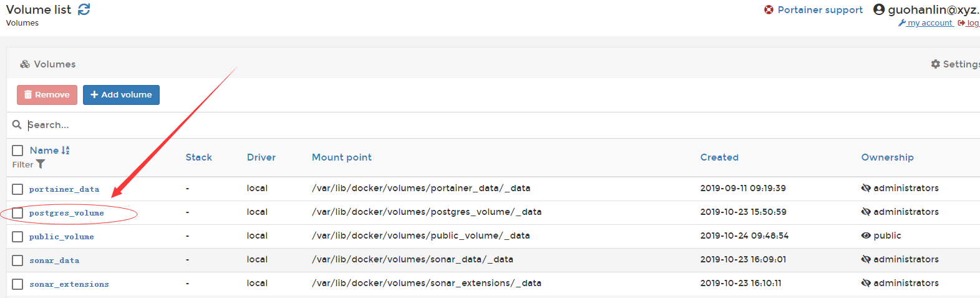
Task: Click the Portainer support lifebuoy icon
Action: coord(769,10)
